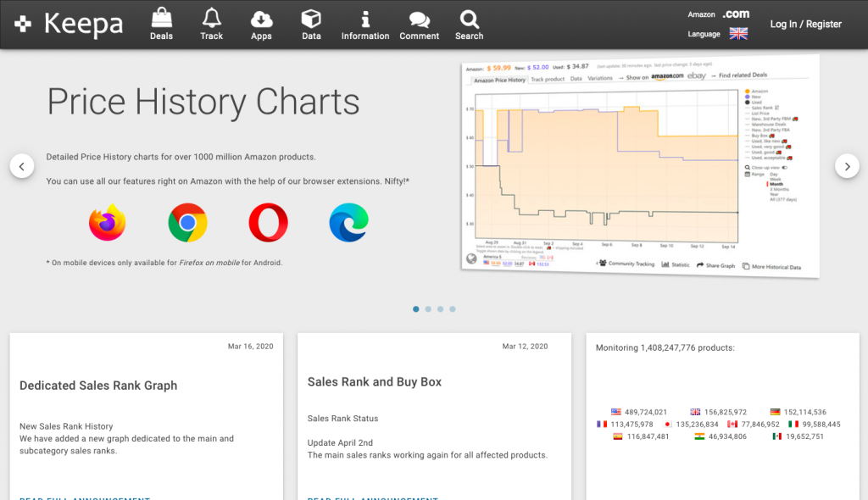Install the Firefox browser extension
Screen dimensions: 868x500
tap(108, 223)
